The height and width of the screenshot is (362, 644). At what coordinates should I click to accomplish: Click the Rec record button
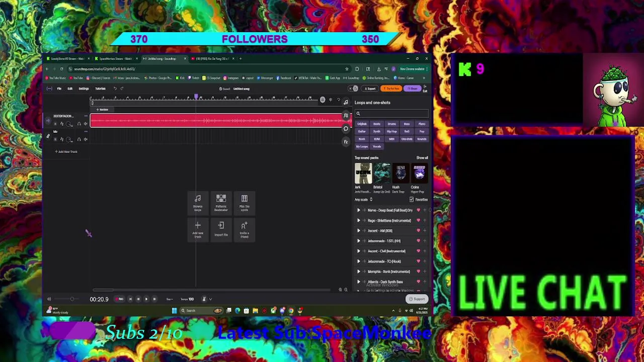coord(120,299)
